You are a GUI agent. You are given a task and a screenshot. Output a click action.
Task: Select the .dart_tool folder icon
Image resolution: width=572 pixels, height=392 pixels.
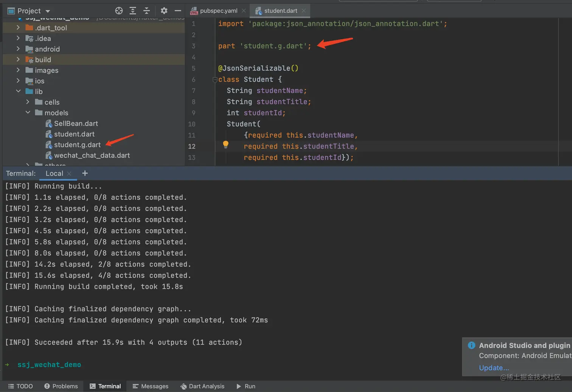pos(29,28)
